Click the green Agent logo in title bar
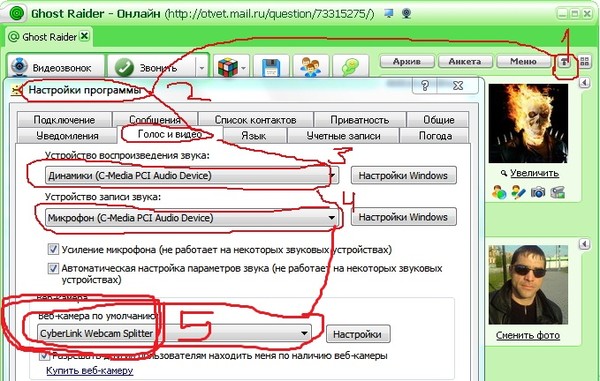The height and width of the screenshot is (381, 600). point(16,14)
